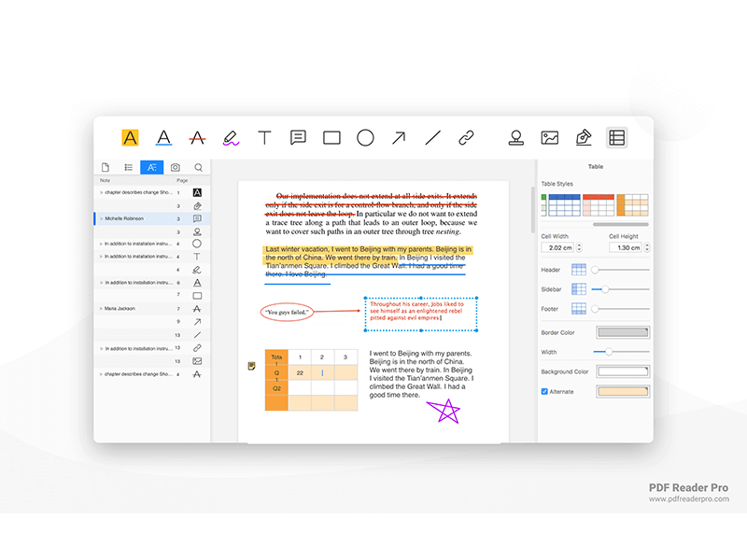Insert a link with Link tool
747x560 pixels.
click(466, 138)
